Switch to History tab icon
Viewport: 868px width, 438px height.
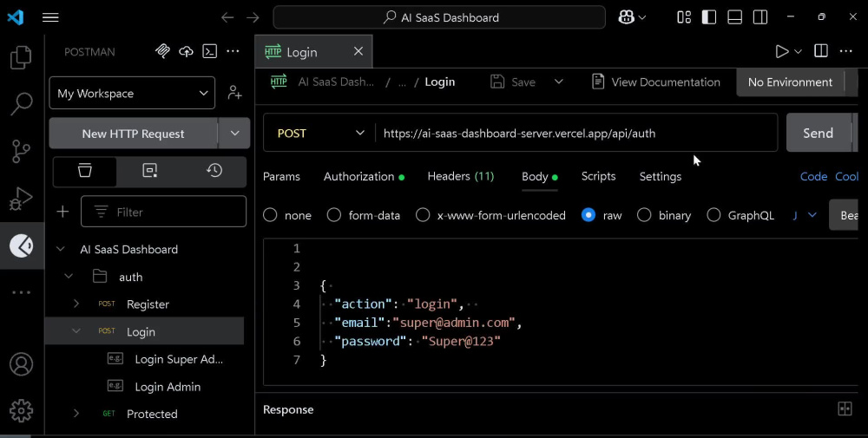click(214, 170)
